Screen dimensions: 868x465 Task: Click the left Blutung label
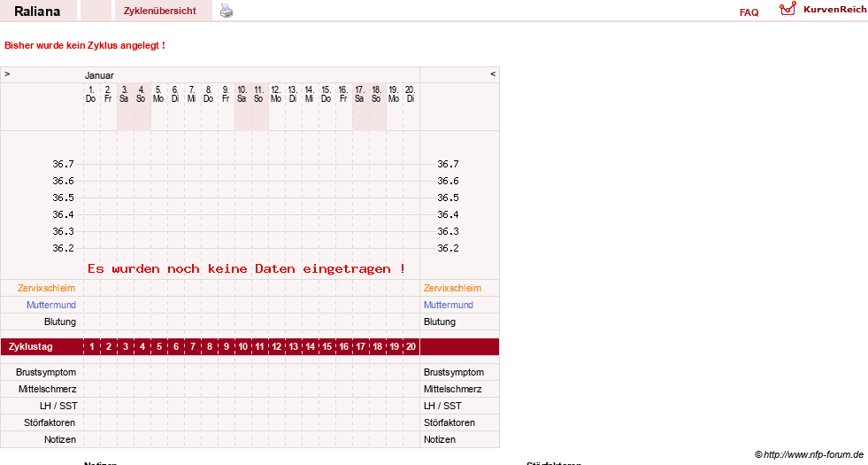(60, 322)
